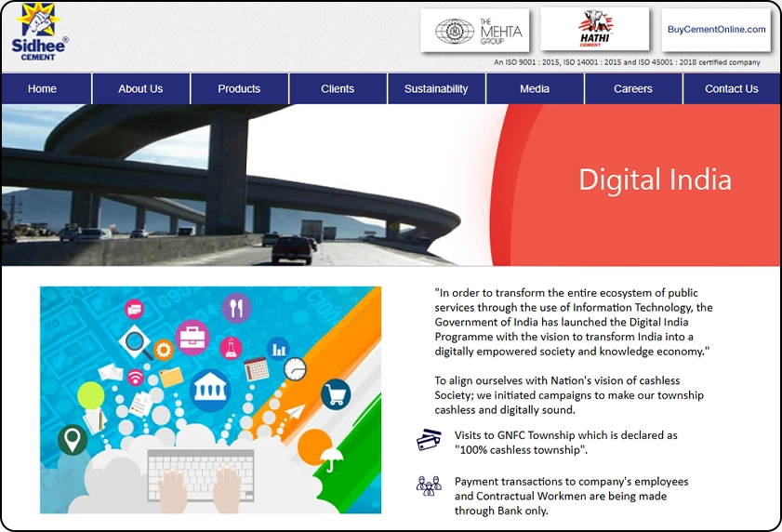Select the Products menu item
This screenshot has width=782, height=532.
tap(239, 89)
